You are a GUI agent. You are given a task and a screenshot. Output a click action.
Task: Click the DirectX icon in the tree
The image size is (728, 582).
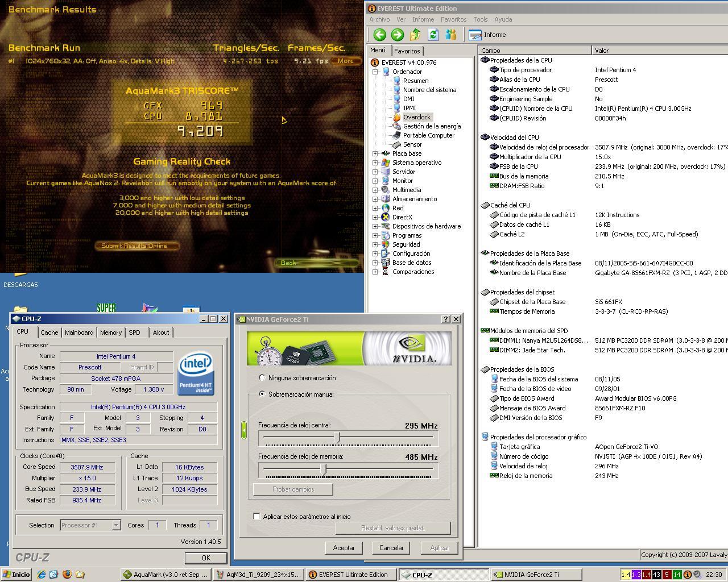tap(386, 217)
